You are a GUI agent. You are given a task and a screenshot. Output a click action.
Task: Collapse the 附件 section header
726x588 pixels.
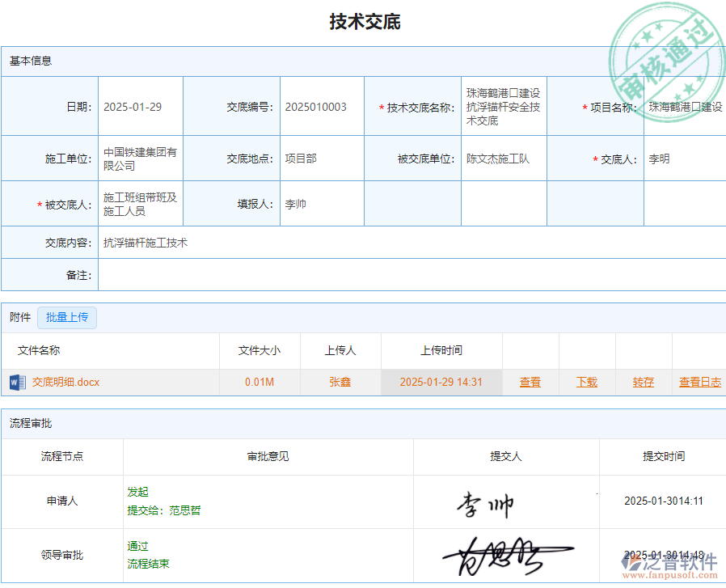pos(19,317)
